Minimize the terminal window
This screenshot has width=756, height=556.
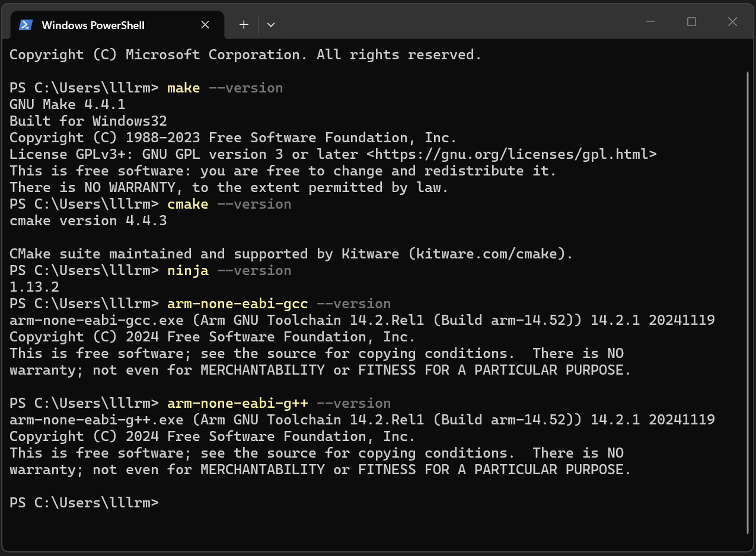click(x=651, y=22)
